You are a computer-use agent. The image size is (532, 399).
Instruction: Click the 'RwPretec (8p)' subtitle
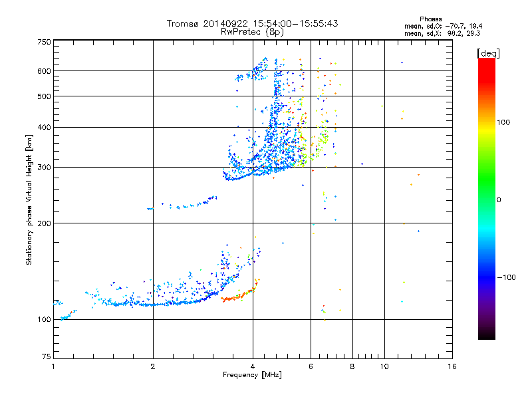[252, 32]
